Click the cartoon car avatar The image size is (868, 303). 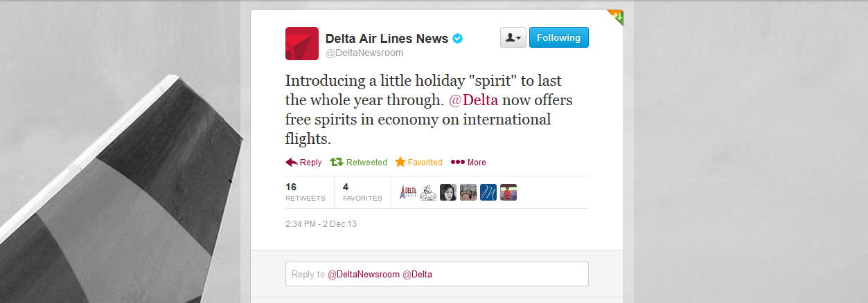(428, 192)
